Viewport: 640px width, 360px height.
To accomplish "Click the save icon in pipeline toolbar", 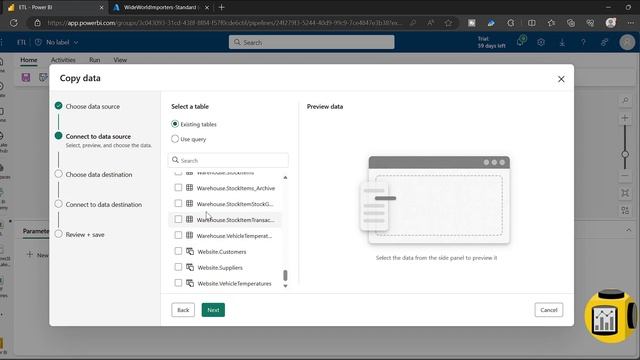I will click(x=26, y=78).
